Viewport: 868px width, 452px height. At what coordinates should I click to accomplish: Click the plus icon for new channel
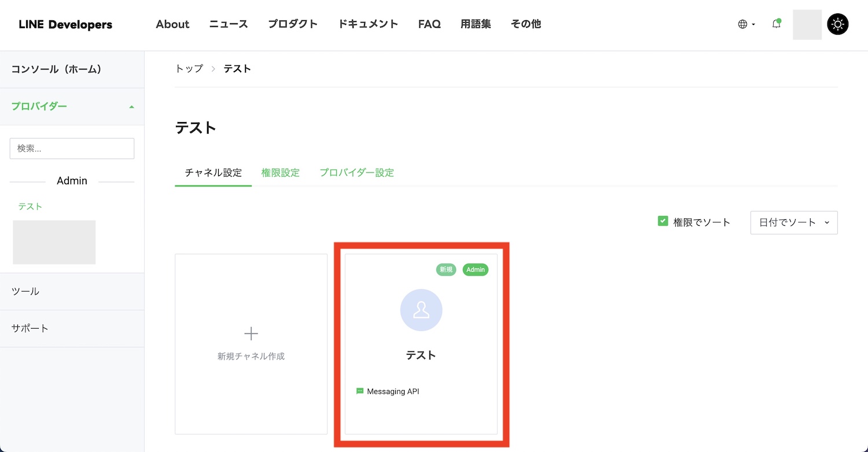coord(251,333)
